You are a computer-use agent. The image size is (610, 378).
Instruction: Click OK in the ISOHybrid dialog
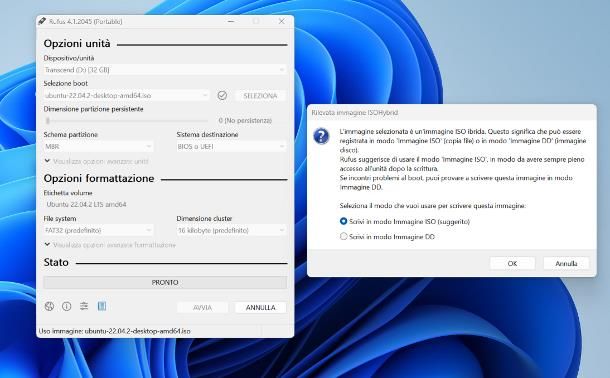coord(512,263)
